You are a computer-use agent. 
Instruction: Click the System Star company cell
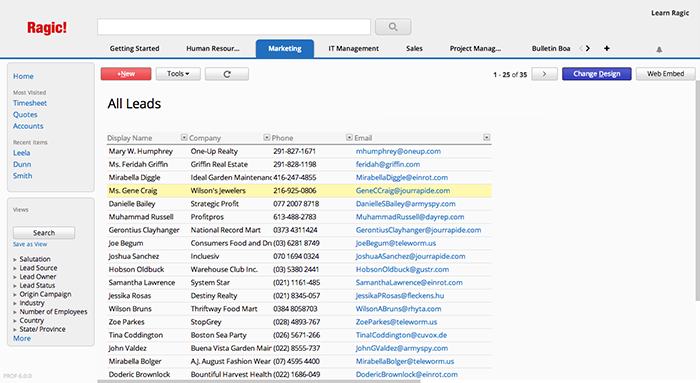[x=210, y=283]
